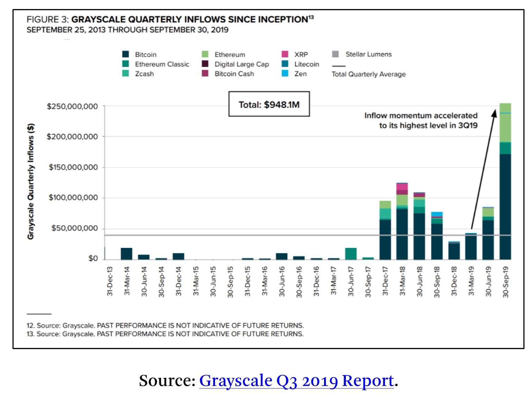Screen dimensions: 532x404
Task: Click the Bitcoin Cash legend swatch
Action: [x=205, y=73]
